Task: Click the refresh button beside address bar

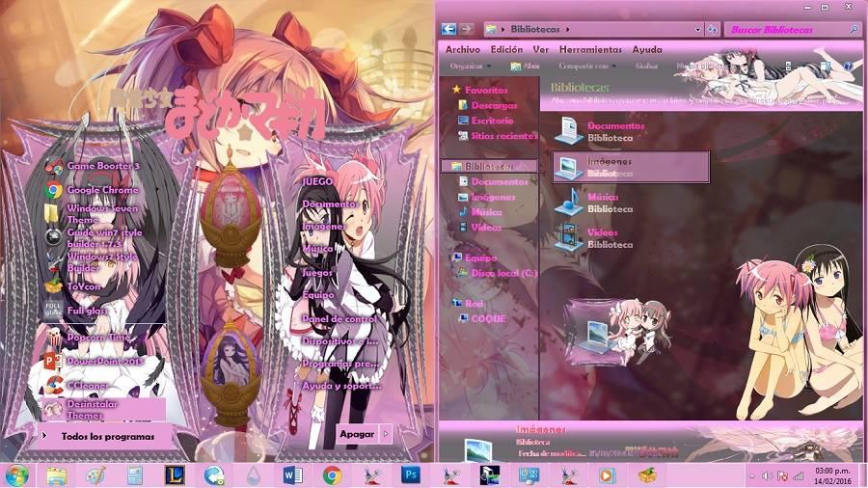Action: pyautogui.click(x=712, y=29)
